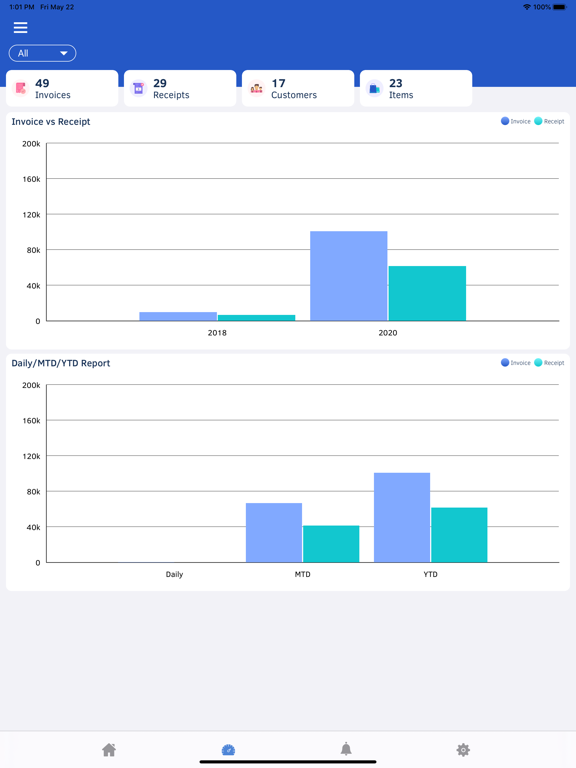Click the Invoices card icon
Screen dimensions: 576x768
pyautogui.click(x=21, y=89)
